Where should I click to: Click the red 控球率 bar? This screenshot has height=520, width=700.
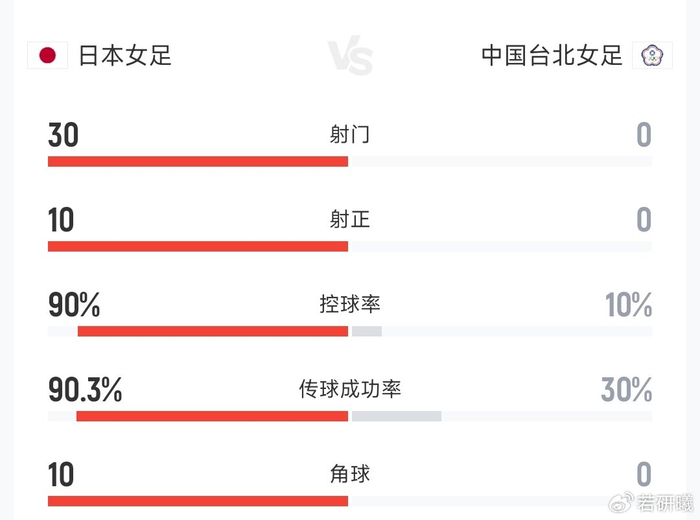tap(213, 331)
